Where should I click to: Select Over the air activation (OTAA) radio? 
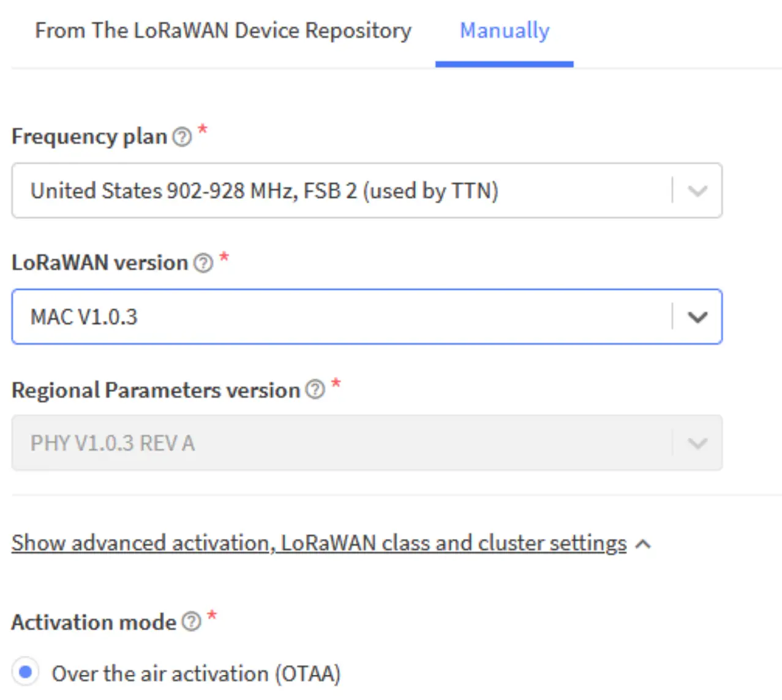click(x=26, y=672)
